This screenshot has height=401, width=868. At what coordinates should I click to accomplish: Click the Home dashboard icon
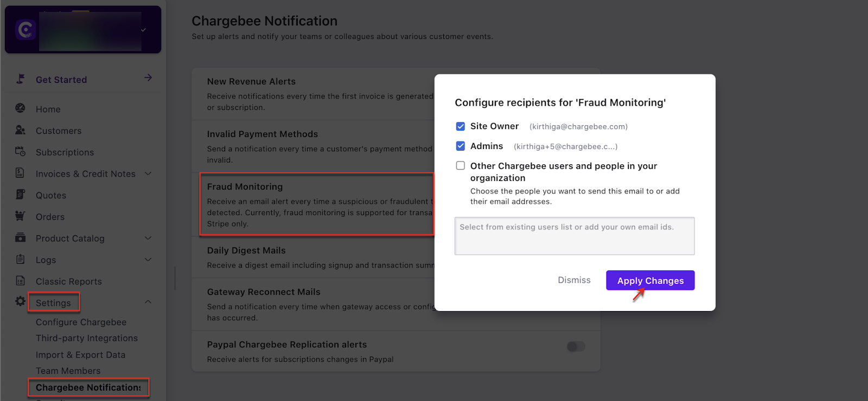tap(20, 108)
